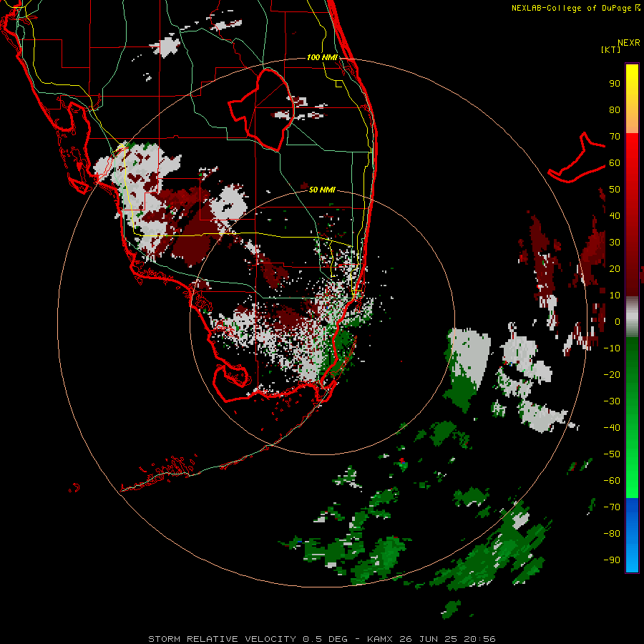Click the positive 70 knot scale label

click(x=615, y=137)
